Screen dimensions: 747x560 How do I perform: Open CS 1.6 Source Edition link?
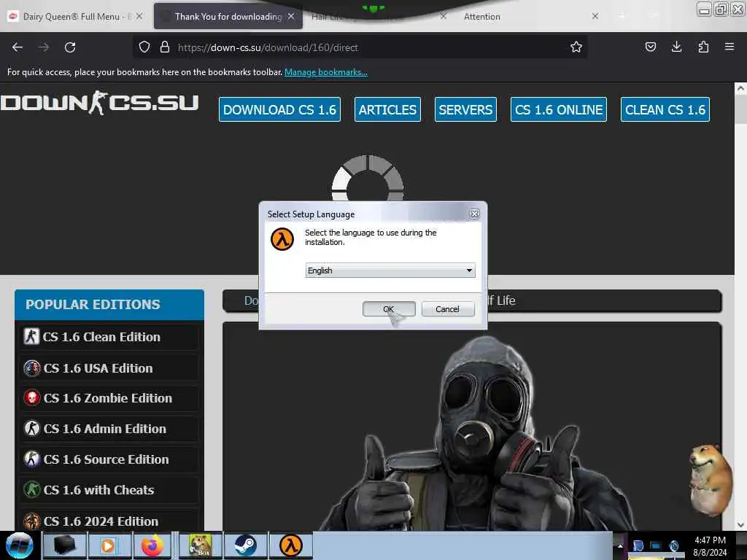pyautogui.click(x=106, y=459)
